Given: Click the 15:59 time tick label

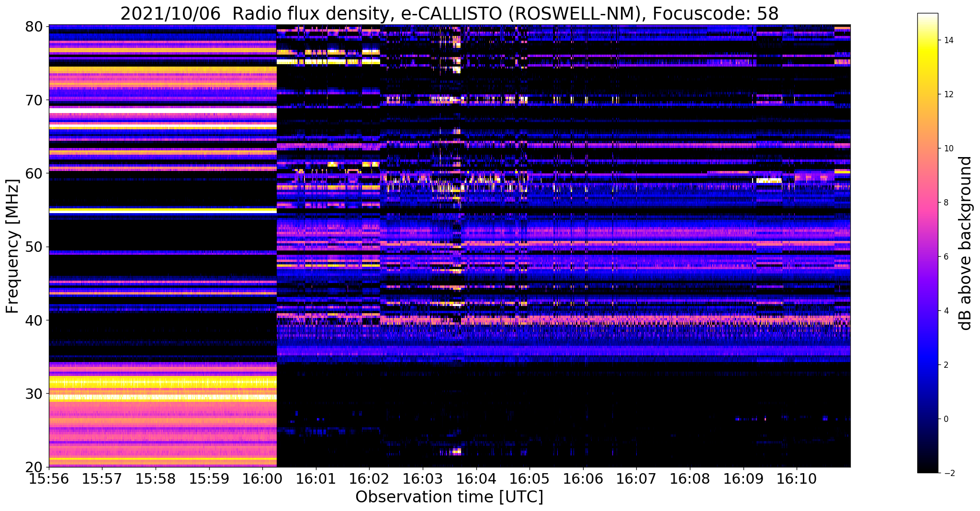Looking at the screenshot, I should tap(209, 479).
